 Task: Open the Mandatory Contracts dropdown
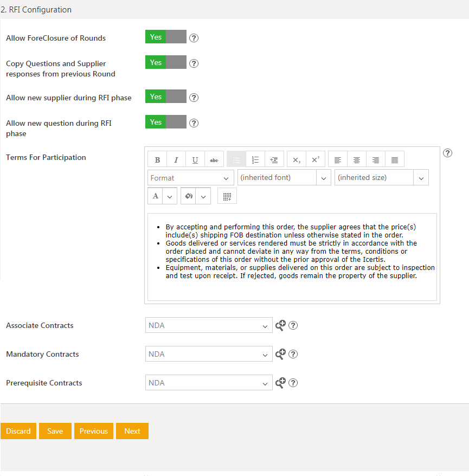[x=209, y=354]
